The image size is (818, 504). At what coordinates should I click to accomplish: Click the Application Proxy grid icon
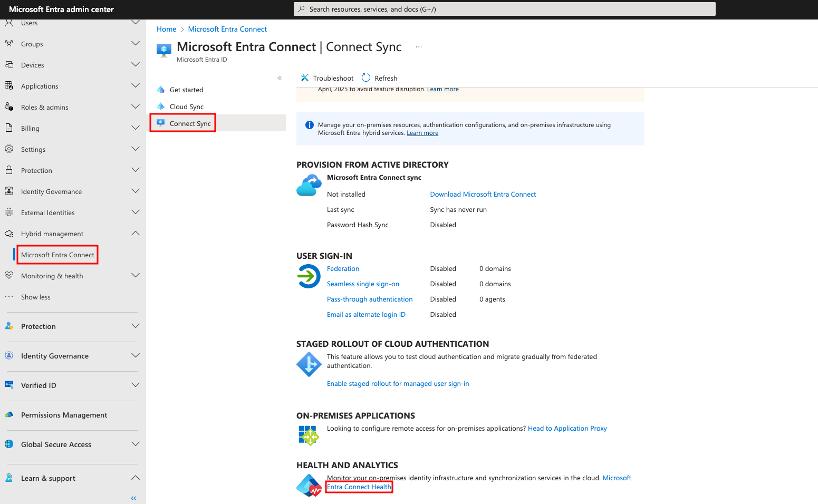pos(309,435)
